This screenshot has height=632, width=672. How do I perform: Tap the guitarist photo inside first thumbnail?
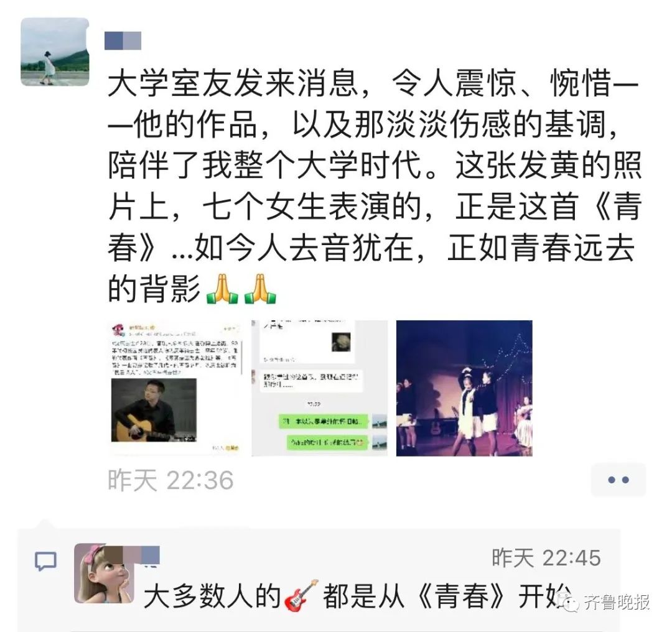click(154, 410)
